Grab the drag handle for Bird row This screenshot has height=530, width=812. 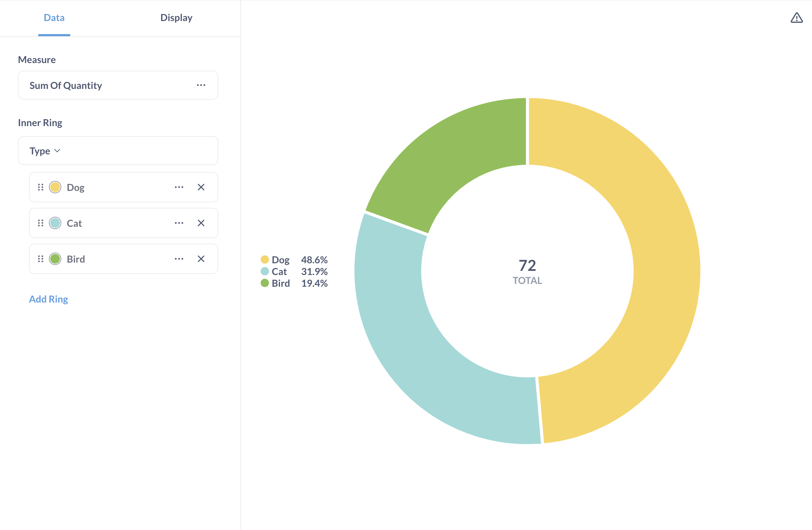(x=41, y=259)
